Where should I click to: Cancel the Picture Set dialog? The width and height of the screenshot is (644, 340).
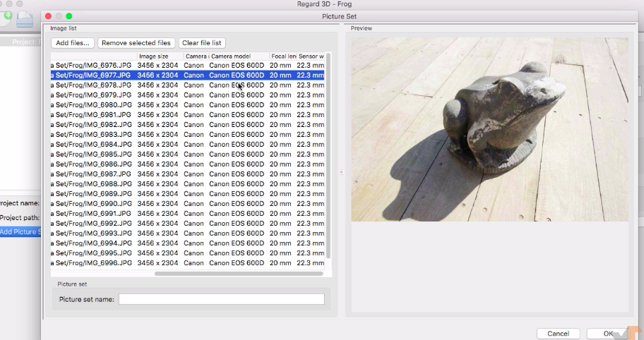coord(558,334)
